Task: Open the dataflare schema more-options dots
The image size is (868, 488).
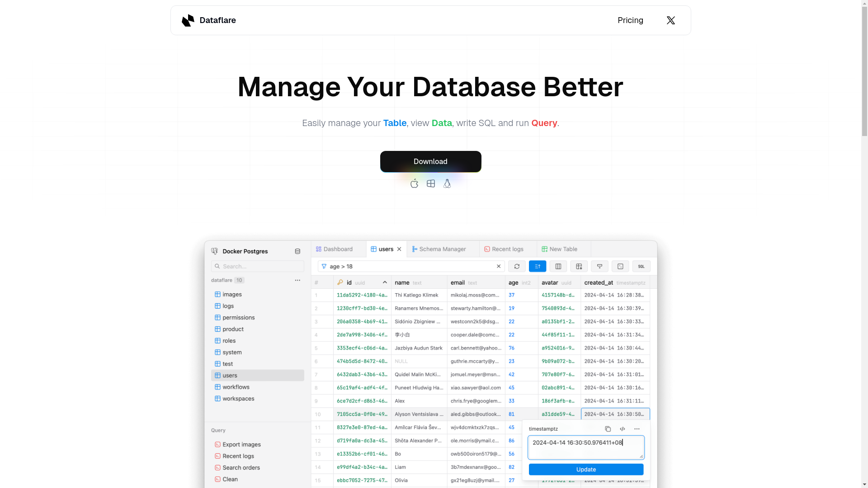Action: coord(297,280)
